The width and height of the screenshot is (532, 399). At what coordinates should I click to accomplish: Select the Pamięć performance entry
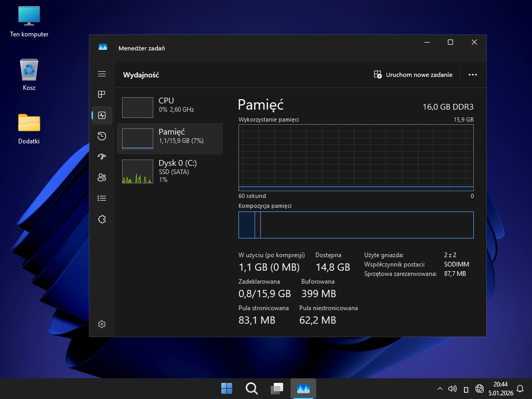(x=170, y=139)
